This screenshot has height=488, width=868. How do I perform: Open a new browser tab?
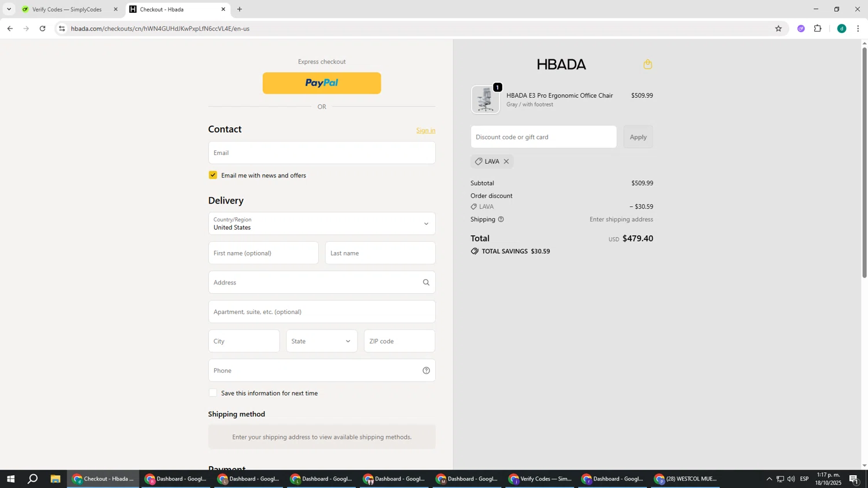[x=240, y=9]
